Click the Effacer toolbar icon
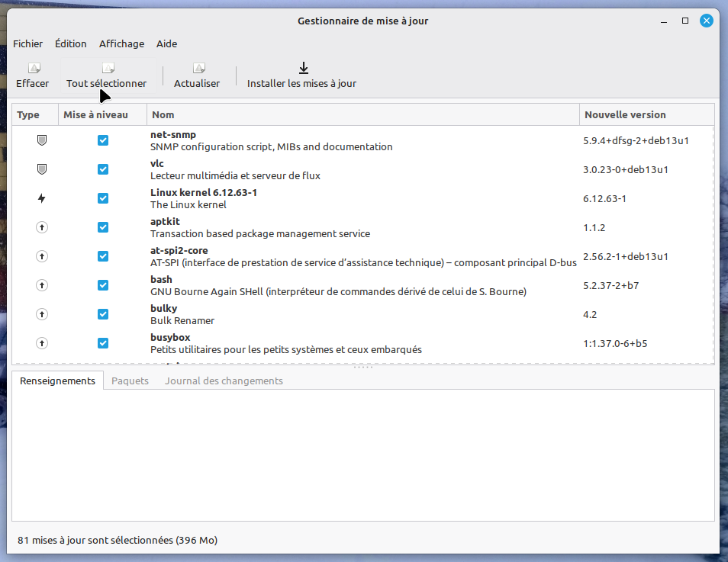 tap(33, 69)
